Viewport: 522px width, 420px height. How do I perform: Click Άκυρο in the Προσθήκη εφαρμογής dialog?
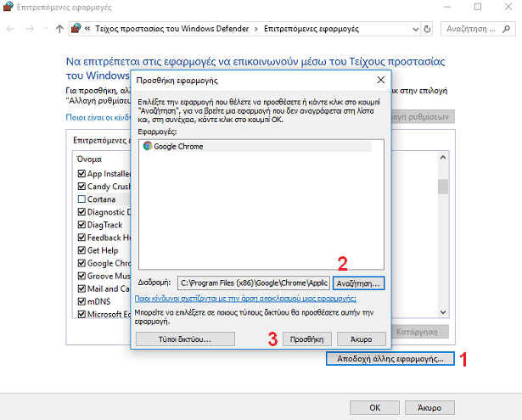click(x=362, y=339)
